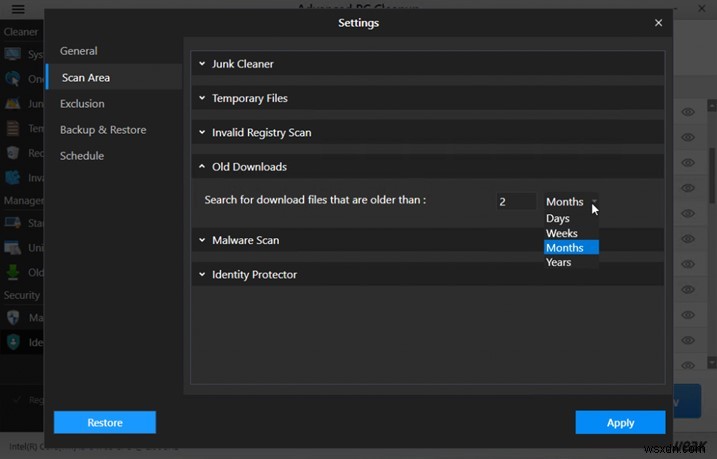Open the Backup & Restore tab

pos(103,130)
